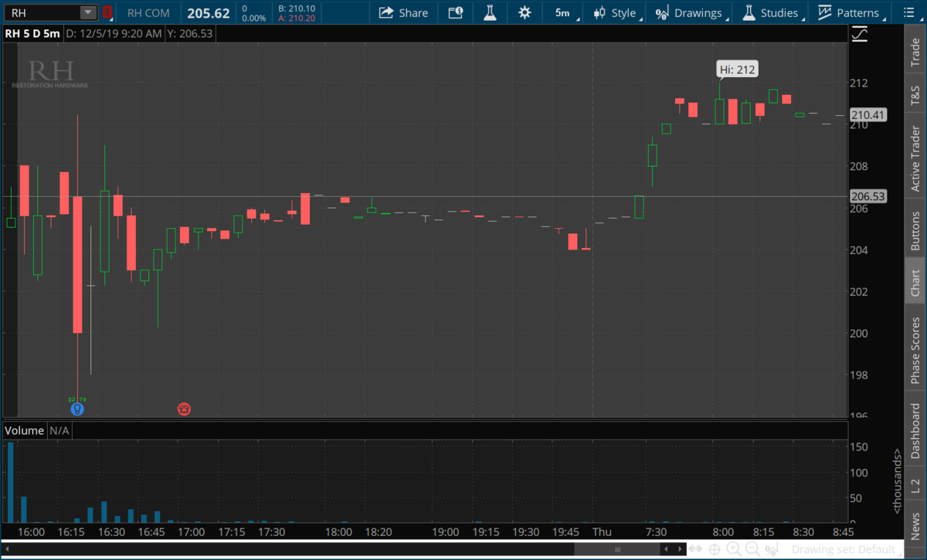Screen dimensions: 927x560
Task: Click the B: 210.10 bid value
Action: coord(298,8)
